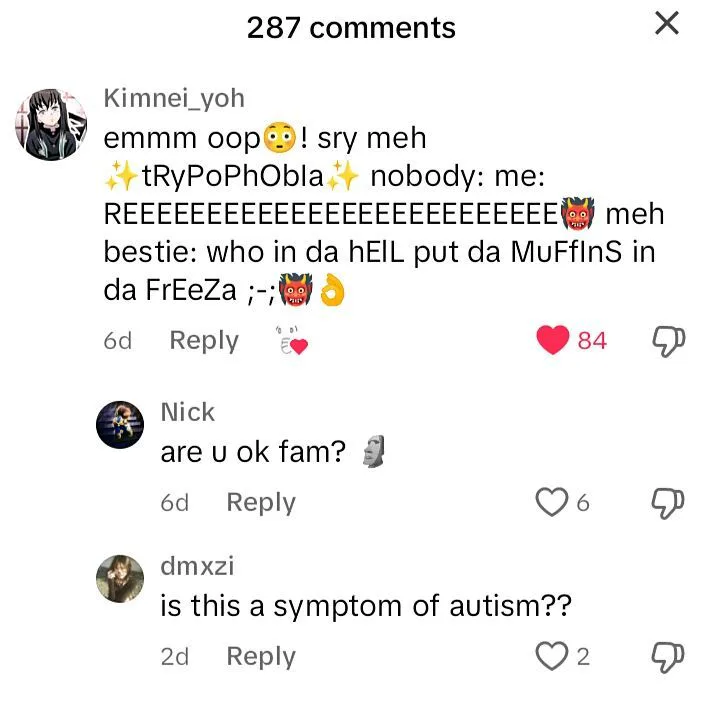Close the 287 comments panel
702x702 pixels.
coord(667,23)
